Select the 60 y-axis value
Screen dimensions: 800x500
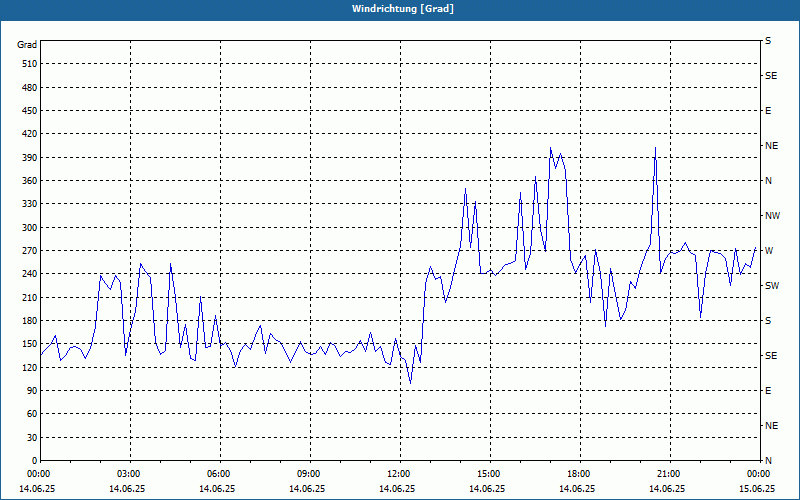(x=32, y=414)
